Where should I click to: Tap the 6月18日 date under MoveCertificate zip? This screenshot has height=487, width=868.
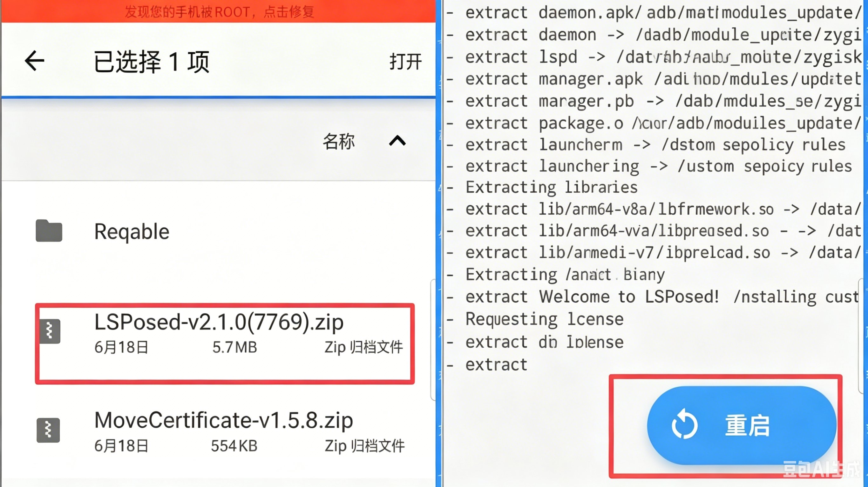point(121,446)
